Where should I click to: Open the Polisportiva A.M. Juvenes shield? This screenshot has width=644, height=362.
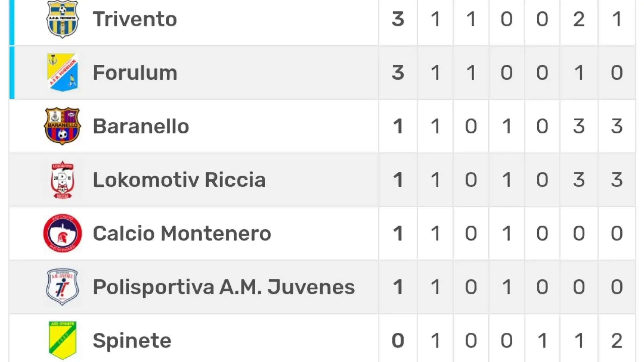62,287
